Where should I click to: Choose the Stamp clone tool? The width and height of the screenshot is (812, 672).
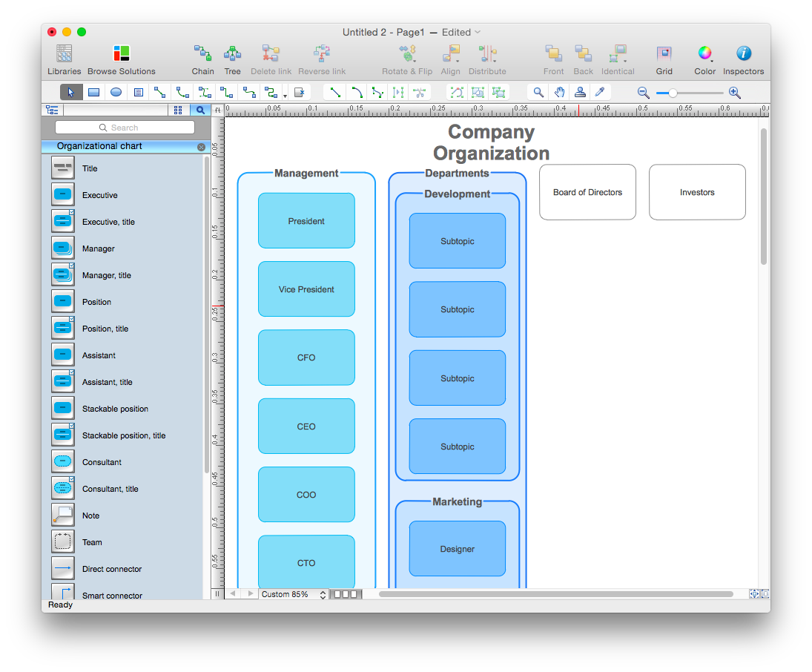580,92
